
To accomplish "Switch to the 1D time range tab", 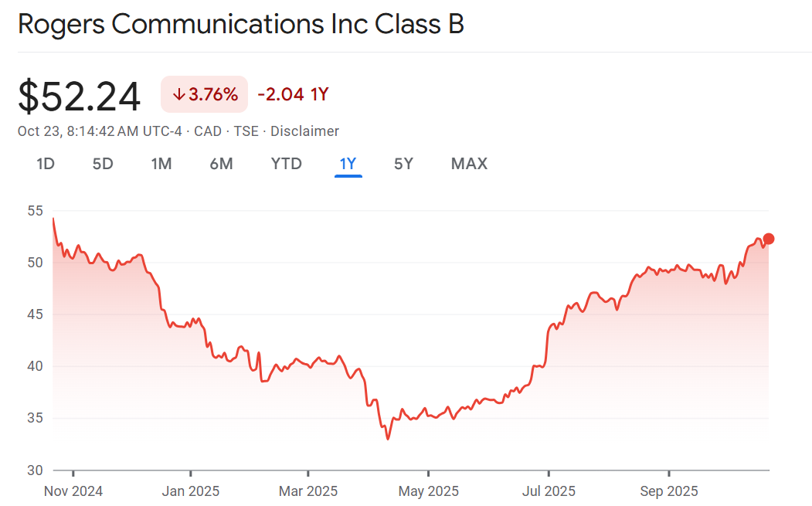I will pos(46,164).
